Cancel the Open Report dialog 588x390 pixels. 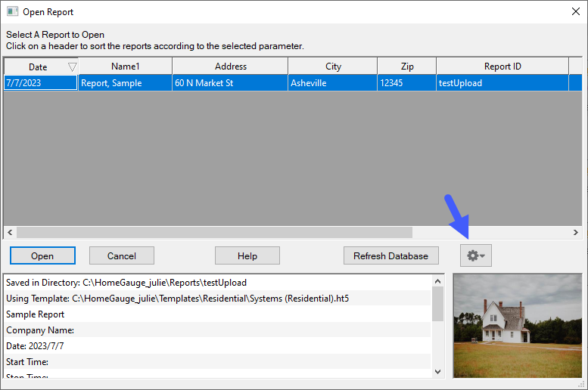coord(122,255)
